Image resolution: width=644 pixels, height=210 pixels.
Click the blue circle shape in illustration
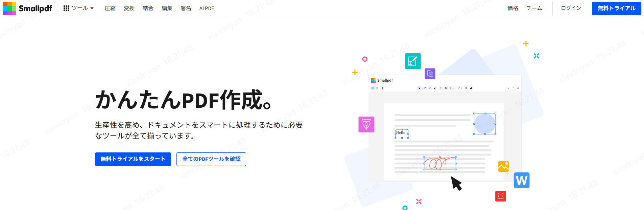pyautogui.click(x=484, y=124)
